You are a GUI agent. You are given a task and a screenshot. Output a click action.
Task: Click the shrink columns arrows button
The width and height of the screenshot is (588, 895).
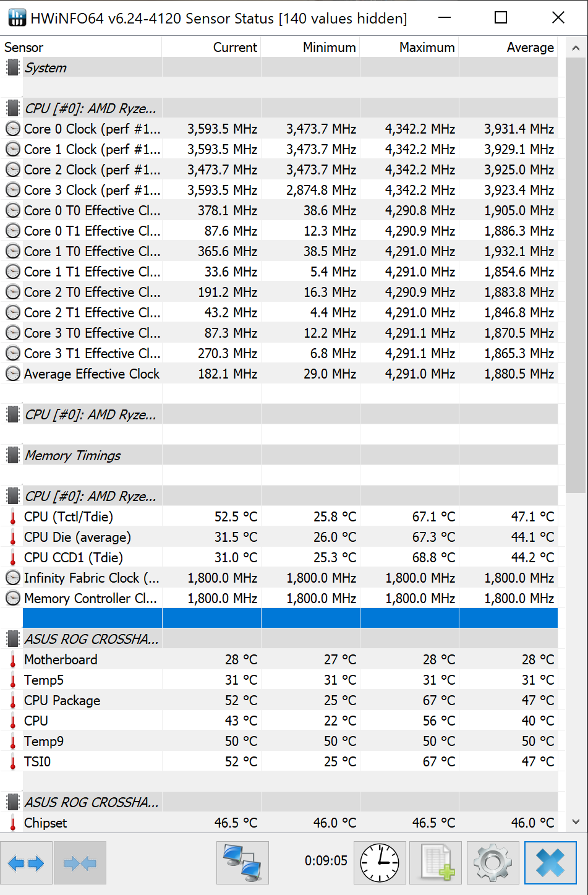click(x=80, y=863)
